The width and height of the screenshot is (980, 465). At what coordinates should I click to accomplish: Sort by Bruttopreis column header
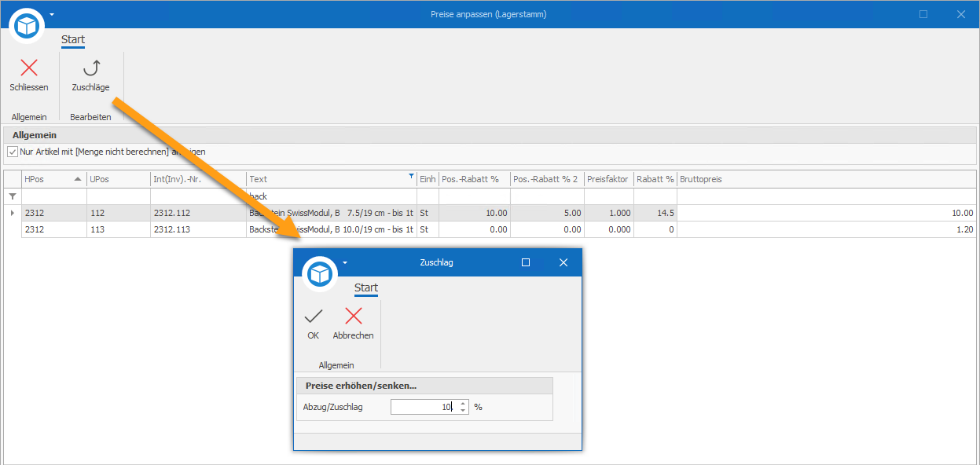click(827, 179)
